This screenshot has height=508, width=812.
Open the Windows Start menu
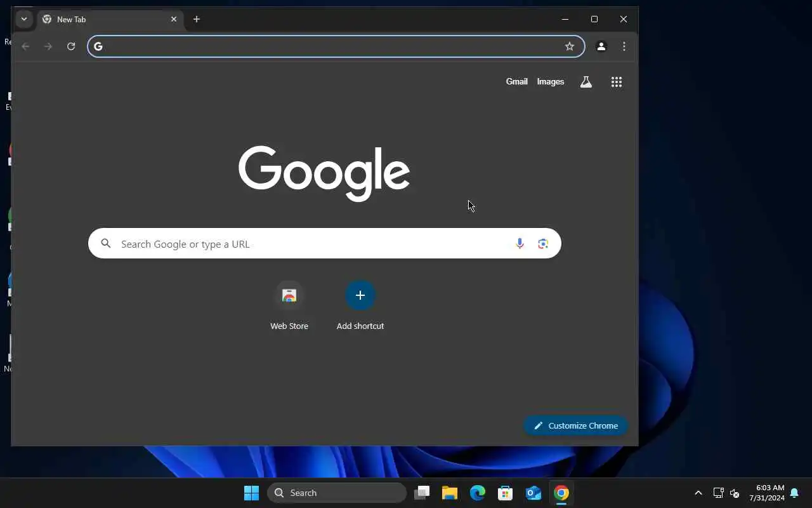[x=252, y=493]
